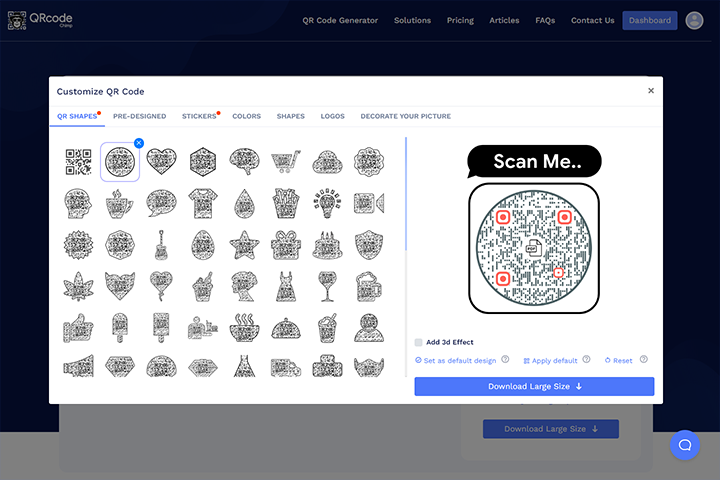
Task: Open the Dashboard button
Action: click(x=650, y=20)
